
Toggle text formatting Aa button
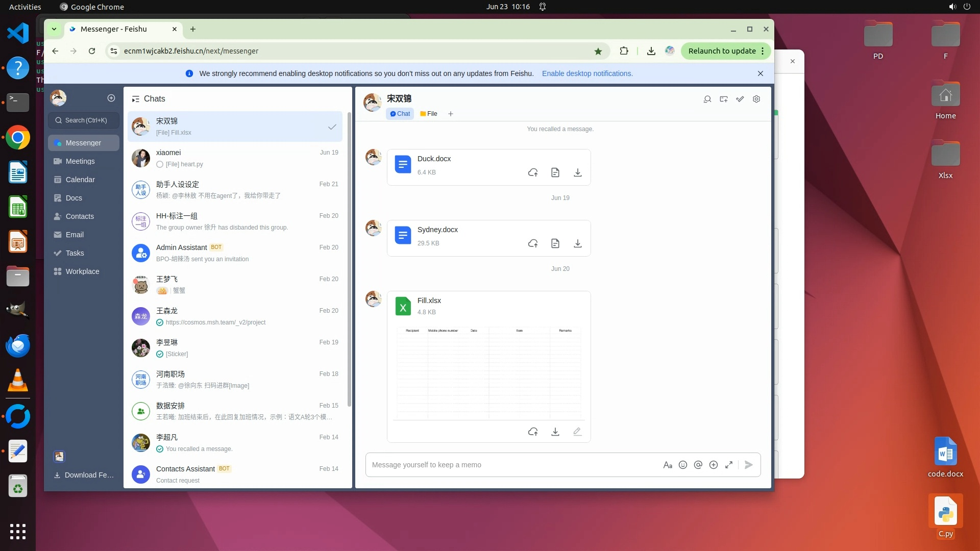[x=668, y=465]
